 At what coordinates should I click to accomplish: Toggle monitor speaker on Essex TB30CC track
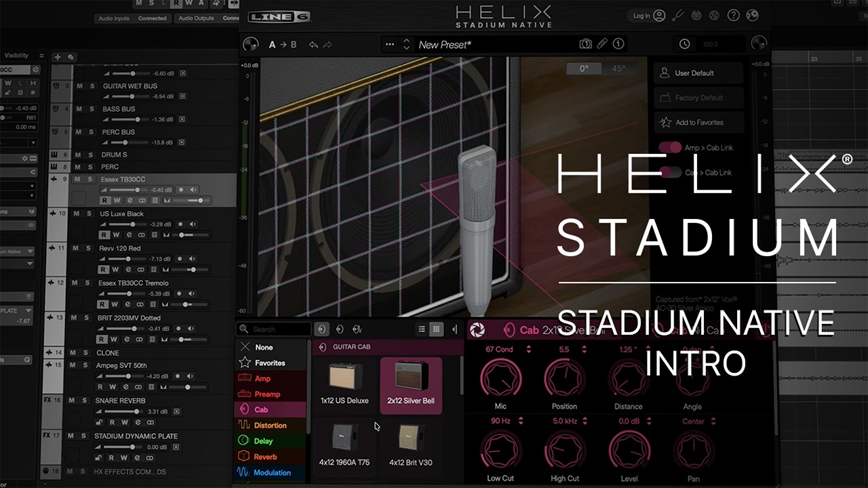pos(194,190)
